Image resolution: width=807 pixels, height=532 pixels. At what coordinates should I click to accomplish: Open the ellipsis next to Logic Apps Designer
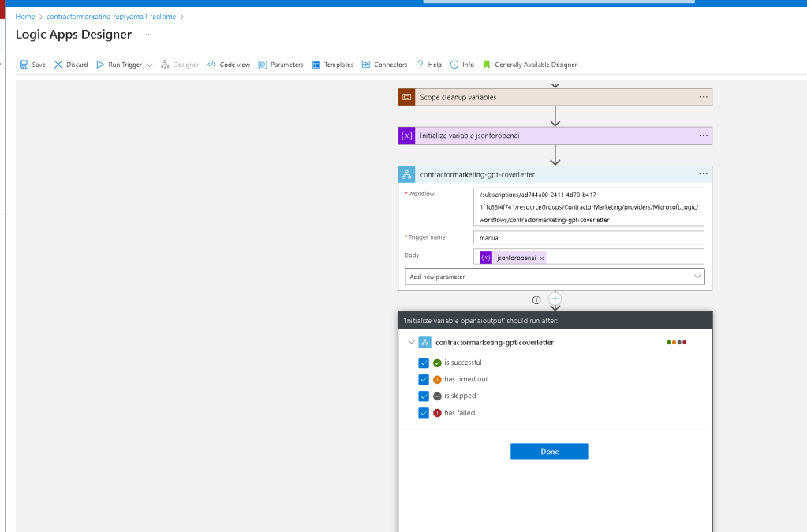pyautogui.click(x=149, y=35)
